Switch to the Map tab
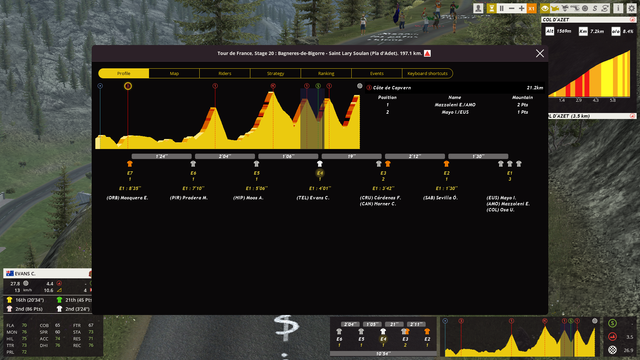The image size is (640, 360). (x=174, y=73)
